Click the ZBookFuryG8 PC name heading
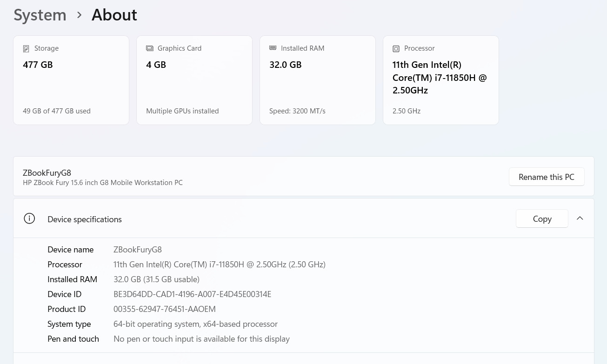 point(47,173)
